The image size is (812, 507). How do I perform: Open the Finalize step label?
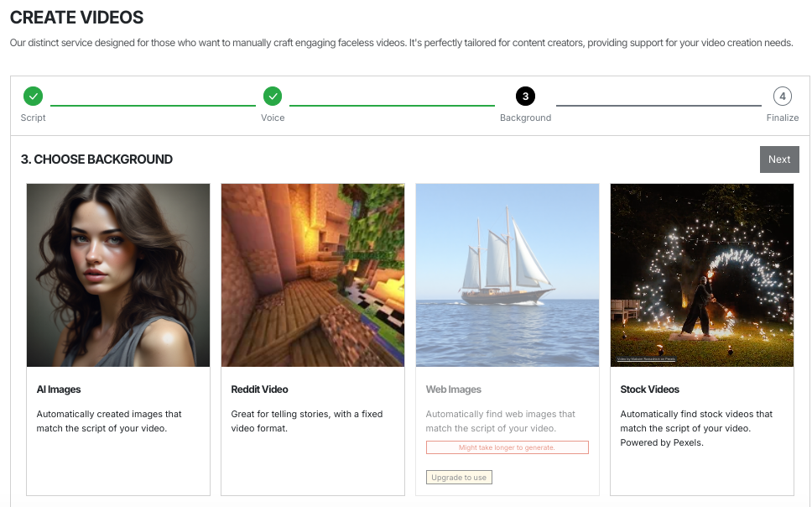[782, 118]
